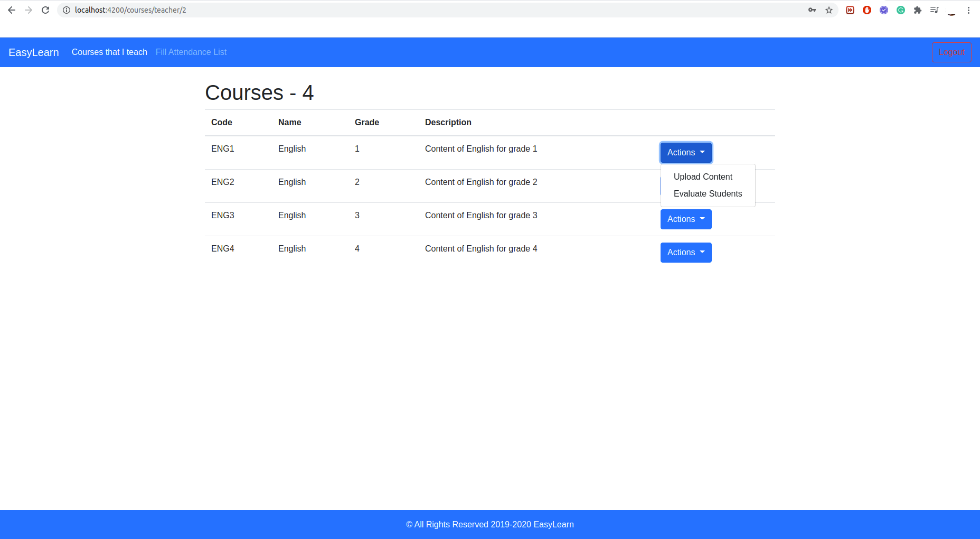
Task: Click 'Content of English for grade 1' text
Action: 481,149
